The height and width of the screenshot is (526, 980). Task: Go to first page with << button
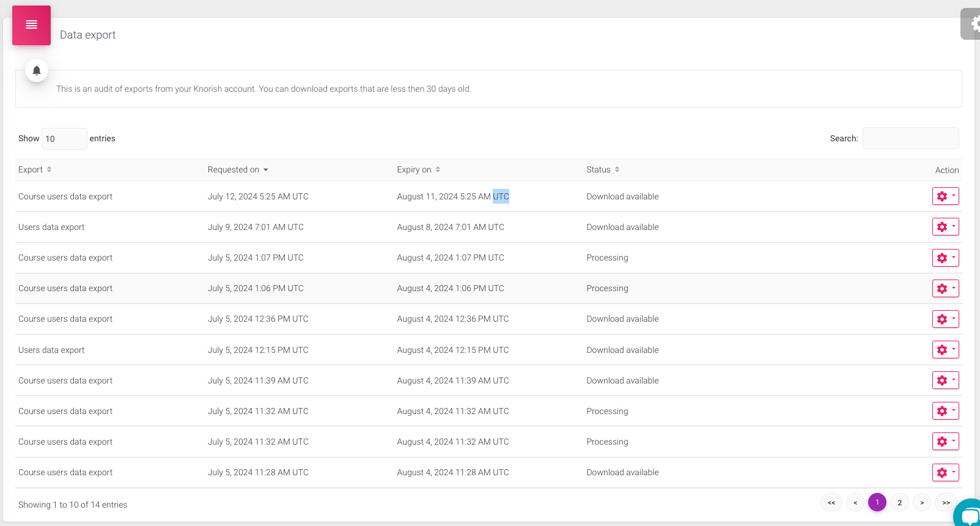click(831, 503)
